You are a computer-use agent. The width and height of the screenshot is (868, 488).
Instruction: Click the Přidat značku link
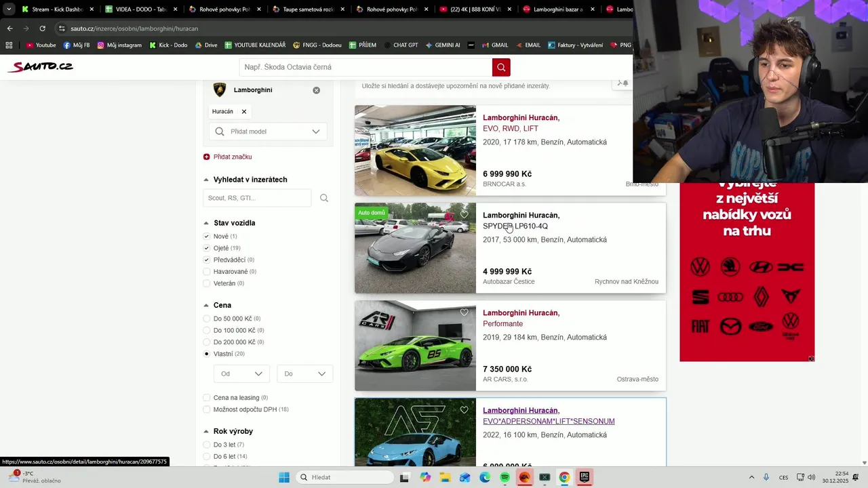[233, 157]
